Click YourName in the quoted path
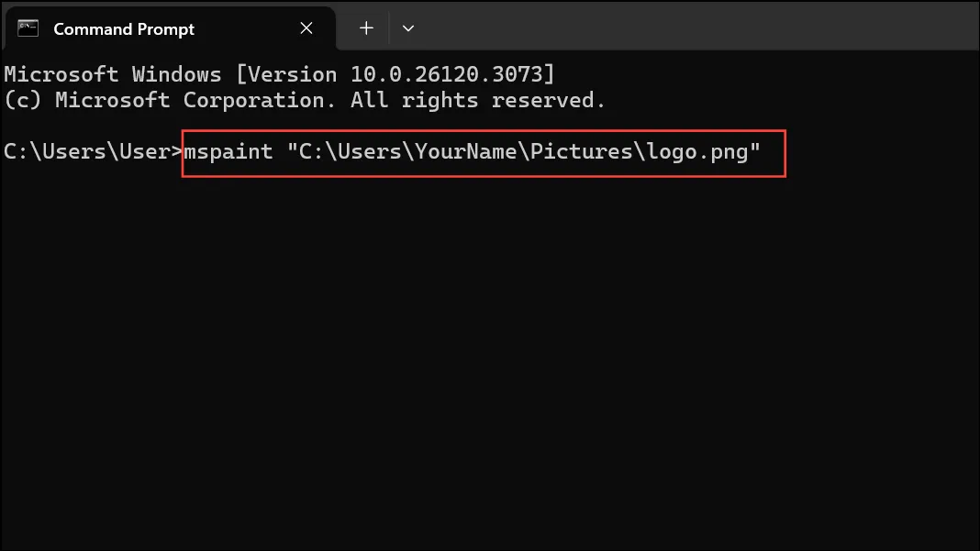Screen dimensions: 980x551 [x=465, y=152]
